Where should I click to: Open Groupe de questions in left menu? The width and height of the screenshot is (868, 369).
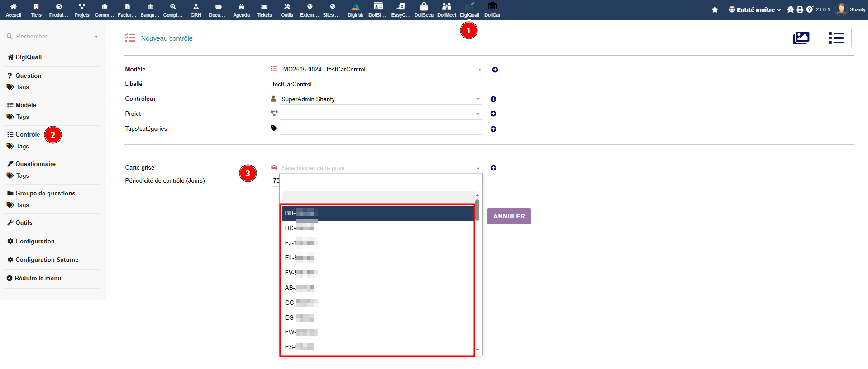[45, 193]
